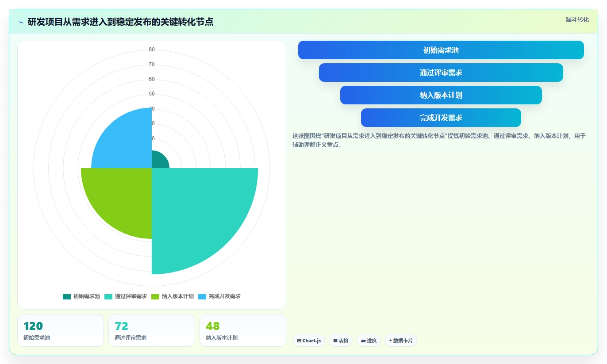Toggle 完成开发需求 blue legend swatch
Viewport: 607px width, 364px height.
[x=202, y=296]
